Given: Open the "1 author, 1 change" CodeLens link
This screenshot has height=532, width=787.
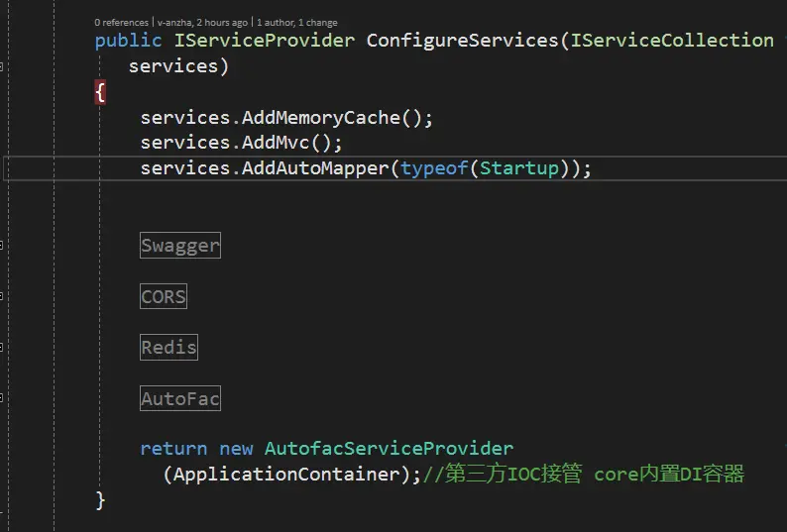Looking at the screenshot, I should [x=297, y=23].
